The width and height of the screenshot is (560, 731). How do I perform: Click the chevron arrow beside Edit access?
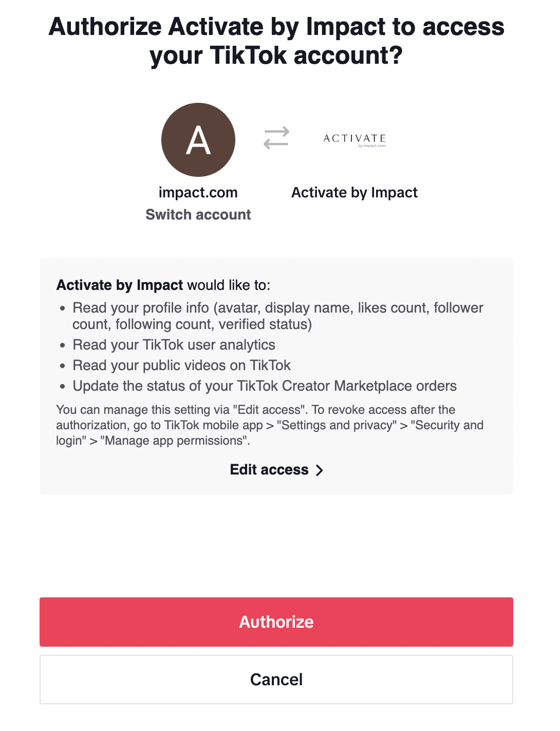pos(320,470)
